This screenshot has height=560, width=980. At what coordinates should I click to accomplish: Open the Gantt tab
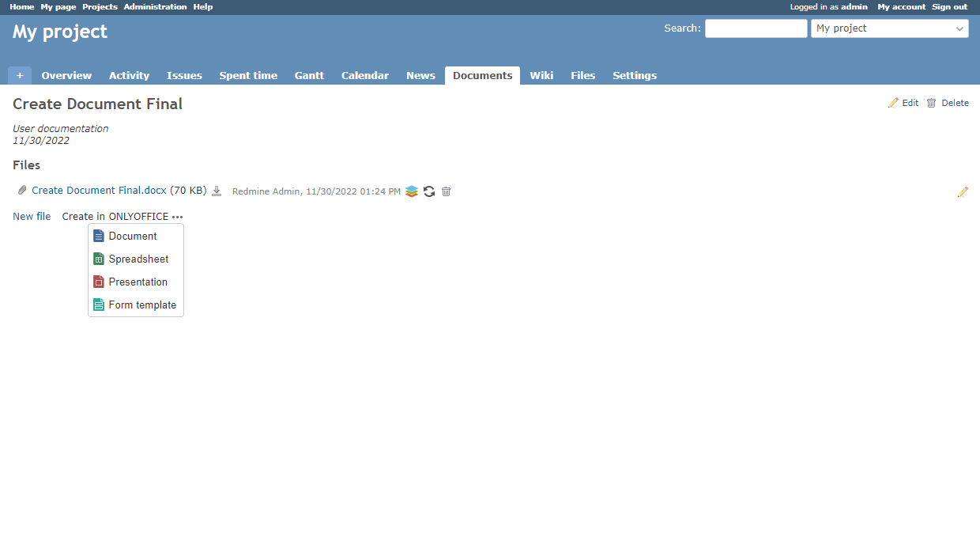pos(309,76)
